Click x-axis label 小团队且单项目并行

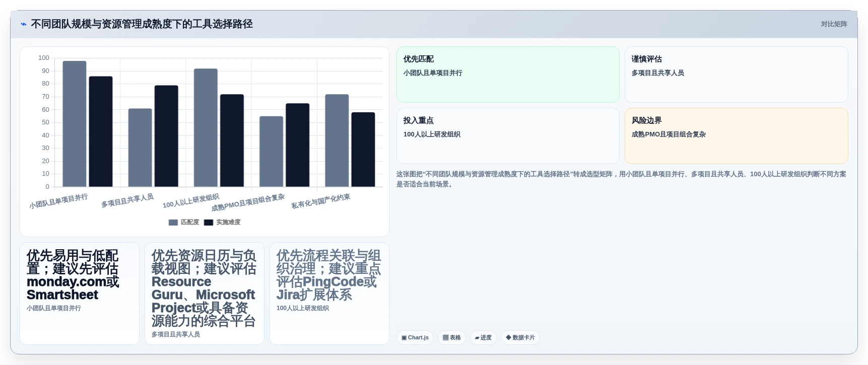click(x=58, y=201)
